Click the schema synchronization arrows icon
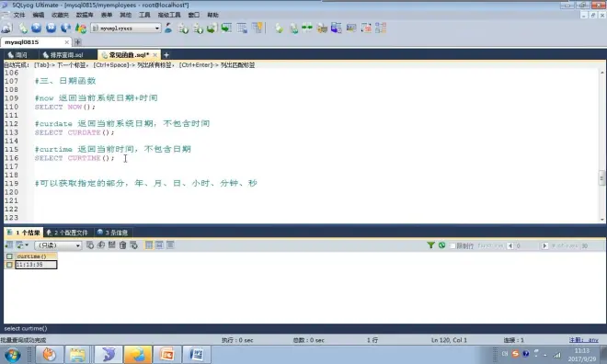Screen dimensions: 607x364 307,28
